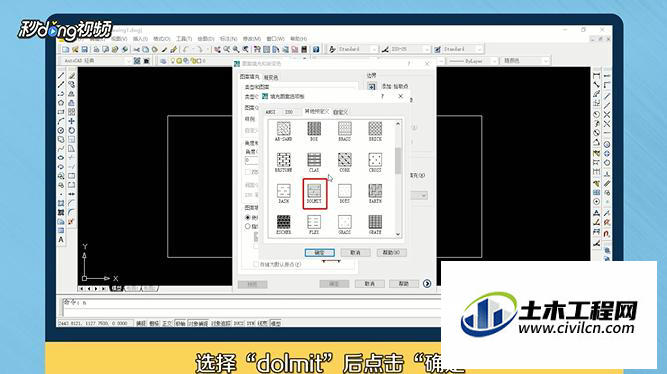
Task: Open the 渐变色 tab in hatch dialog
Action: tap(271, 77)
